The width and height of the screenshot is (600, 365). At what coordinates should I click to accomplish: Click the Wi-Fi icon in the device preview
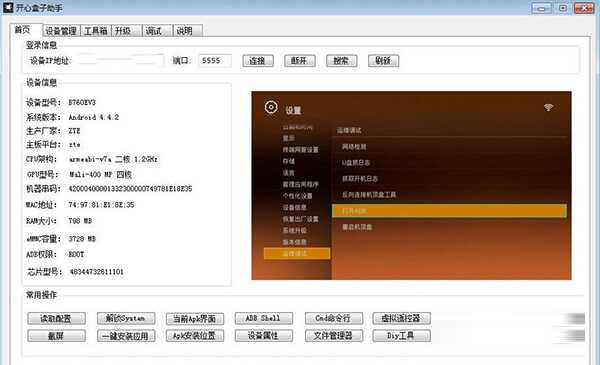point(548,108)
